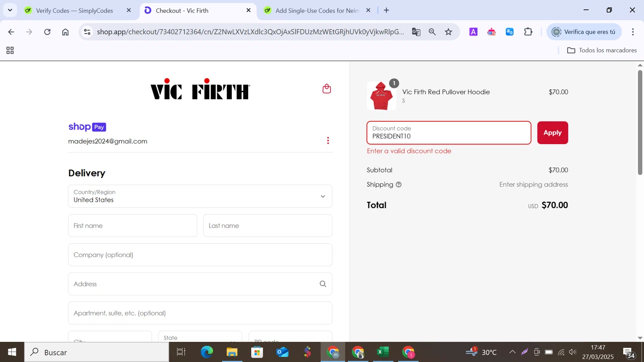Show hidden system tray icons
Screen dimensions: 644x362
point(512,352)
